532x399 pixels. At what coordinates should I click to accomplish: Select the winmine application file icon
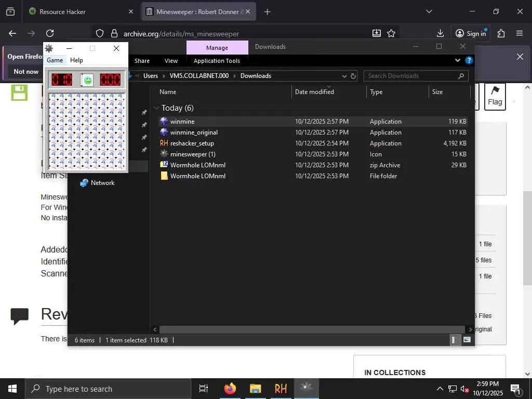164,121
